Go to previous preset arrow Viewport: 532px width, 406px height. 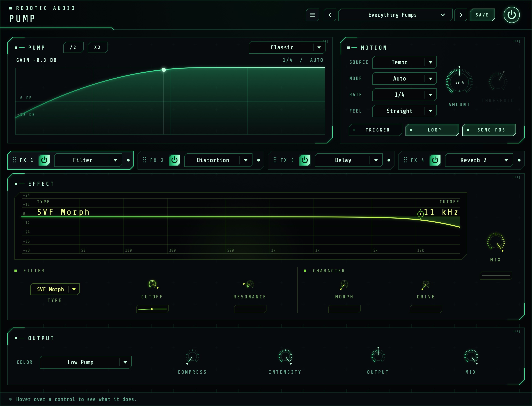coord(330,15)
